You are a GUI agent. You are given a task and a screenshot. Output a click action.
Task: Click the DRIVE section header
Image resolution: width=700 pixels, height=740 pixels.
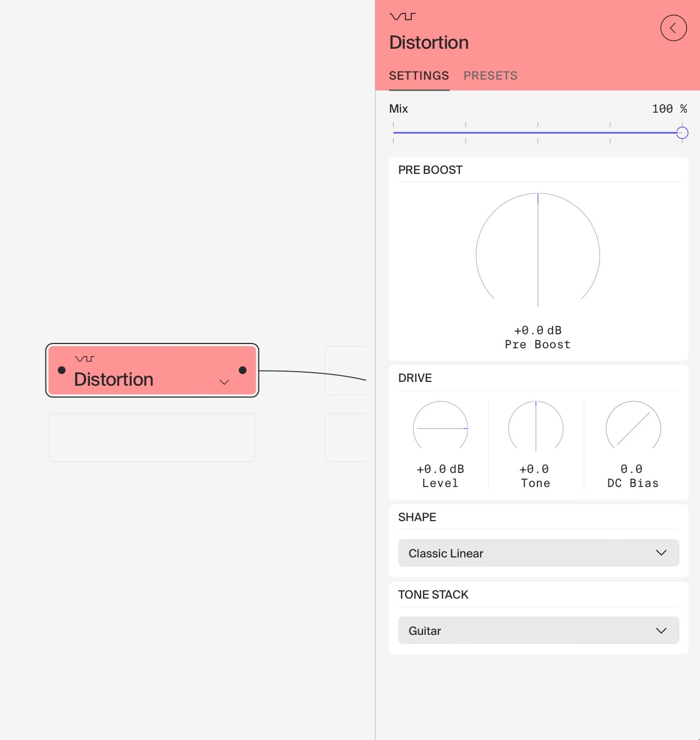pos(415,378)
